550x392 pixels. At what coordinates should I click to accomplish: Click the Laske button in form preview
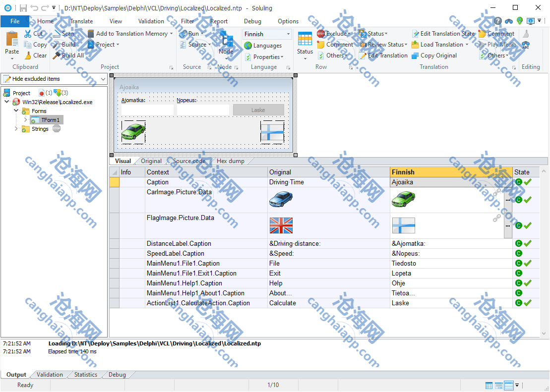(258, 110)
